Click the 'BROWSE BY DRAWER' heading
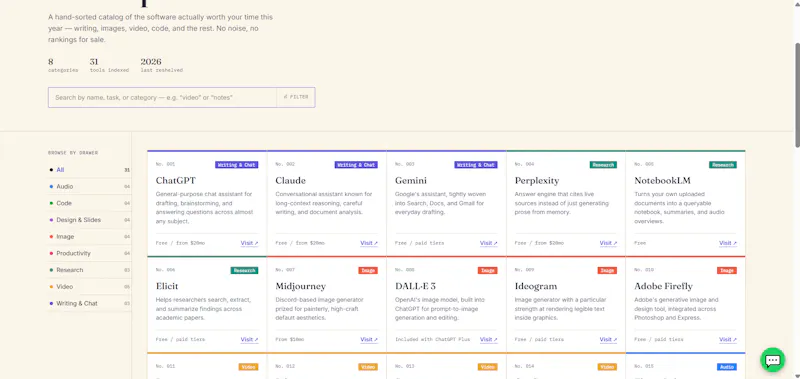 (73, 153)
